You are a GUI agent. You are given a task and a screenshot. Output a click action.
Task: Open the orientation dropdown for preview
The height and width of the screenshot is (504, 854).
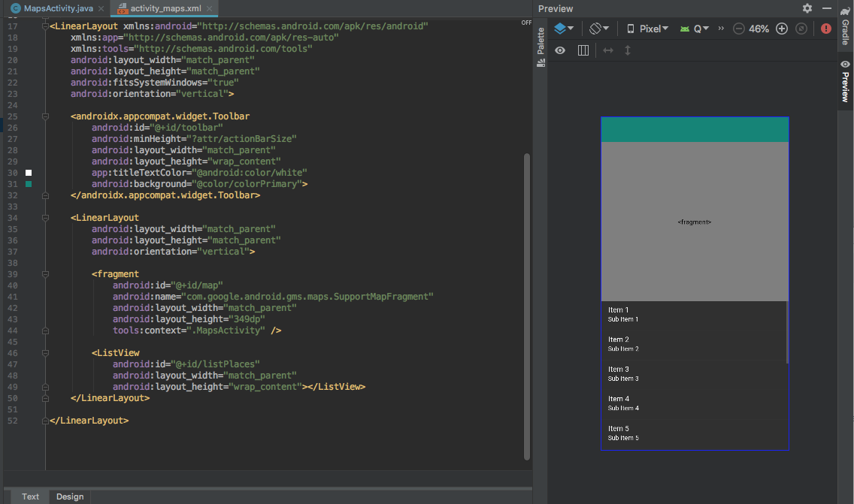point(599,29)
